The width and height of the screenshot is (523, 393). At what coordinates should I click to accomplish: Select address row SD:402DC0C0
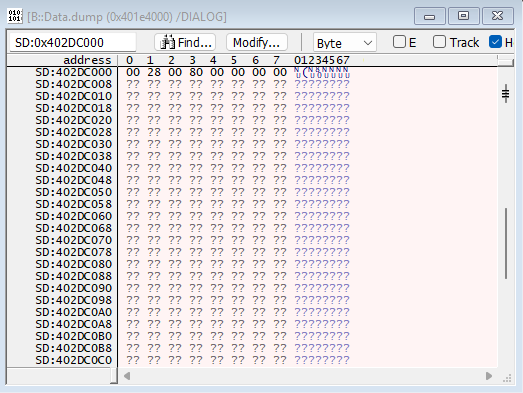click(74, 360)
